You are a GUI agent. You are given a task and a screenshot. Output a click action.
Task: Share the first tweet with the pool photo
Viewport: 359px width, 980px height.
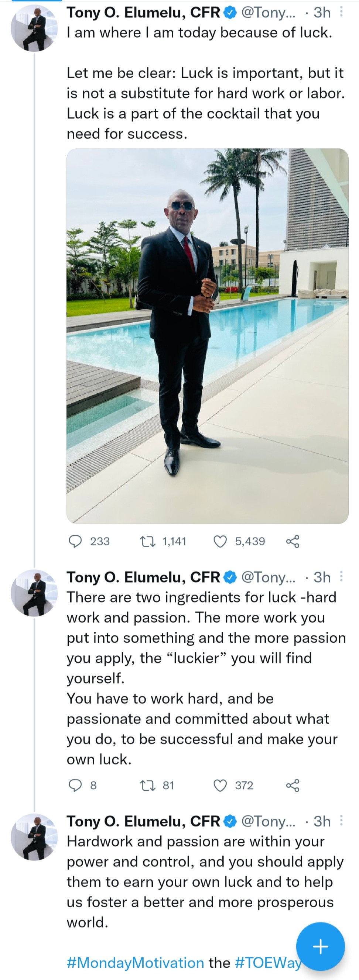tap(293, 541)
